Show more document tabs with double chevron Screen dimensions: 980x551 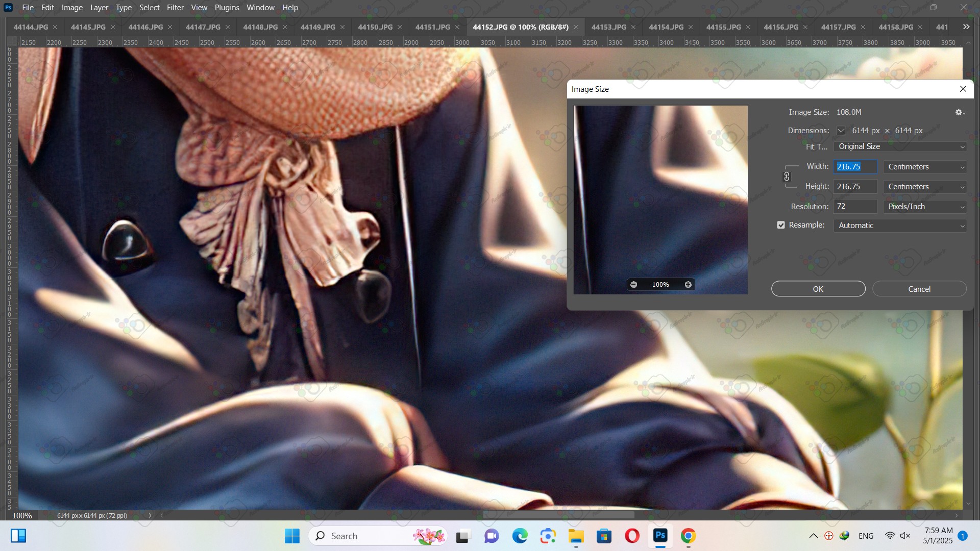[x=966, y=27]
